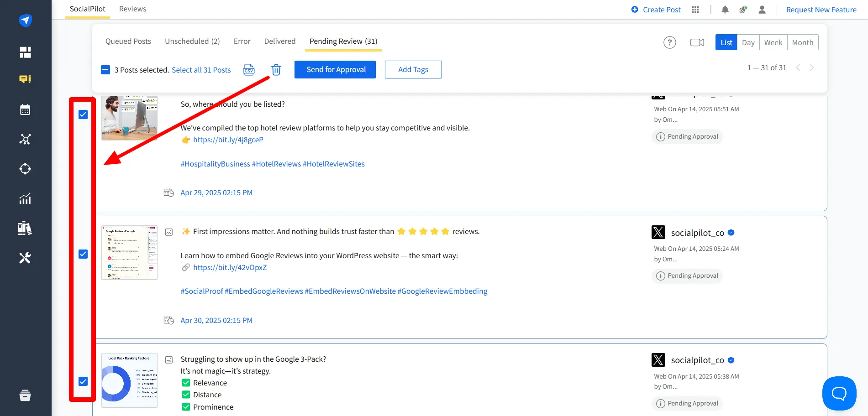Click the Apr 30, 2025 02:15 PM date

tap(216, 320)
